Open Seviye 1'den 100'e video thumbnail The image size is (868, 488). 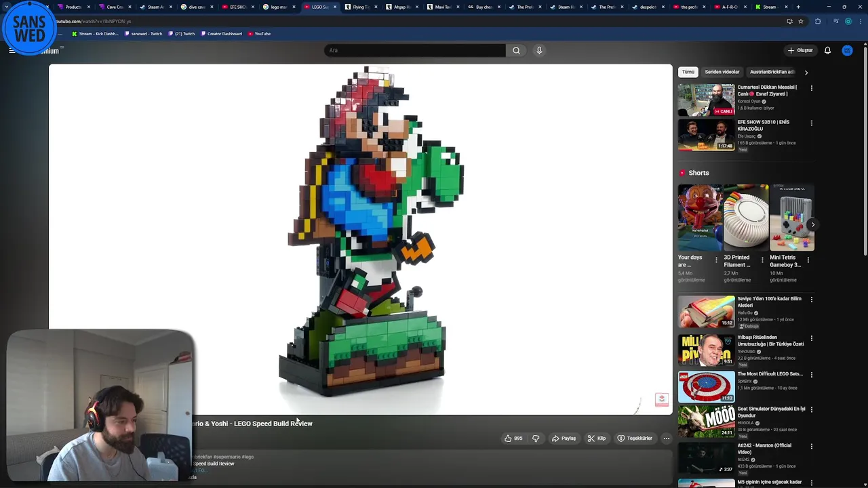(706, 312)
